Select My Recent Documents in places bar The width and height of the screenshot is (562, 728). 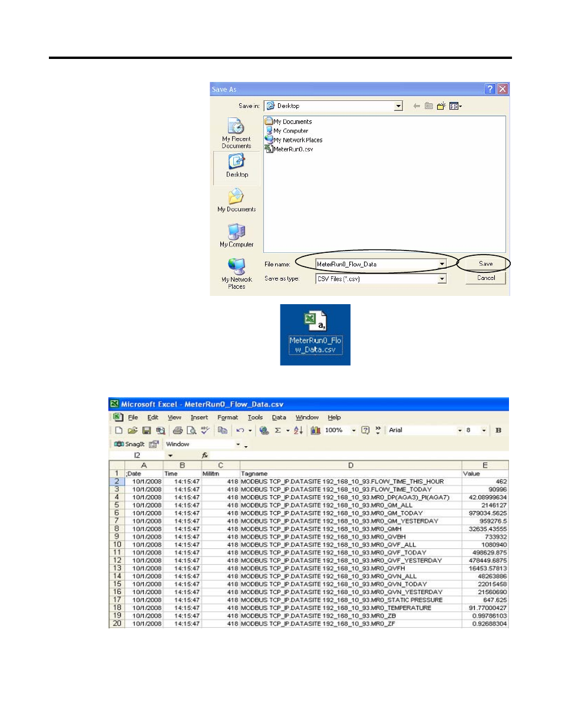pos(236,133)
